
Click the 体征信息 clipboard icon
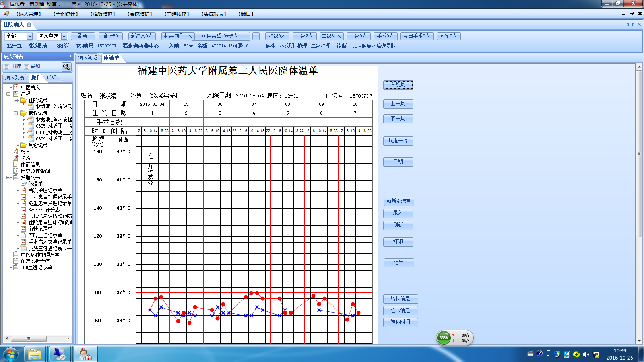[16, 165]
